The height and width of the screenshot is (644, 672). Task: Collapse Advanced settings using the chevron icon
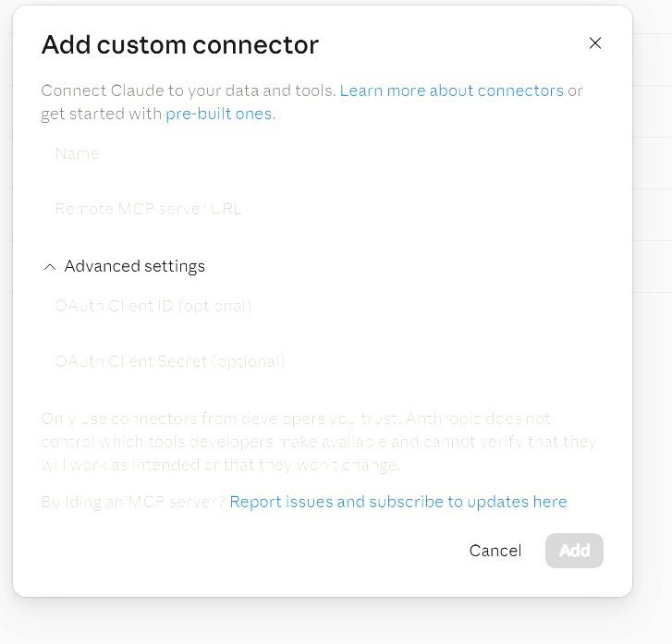[x=50, y=267]
